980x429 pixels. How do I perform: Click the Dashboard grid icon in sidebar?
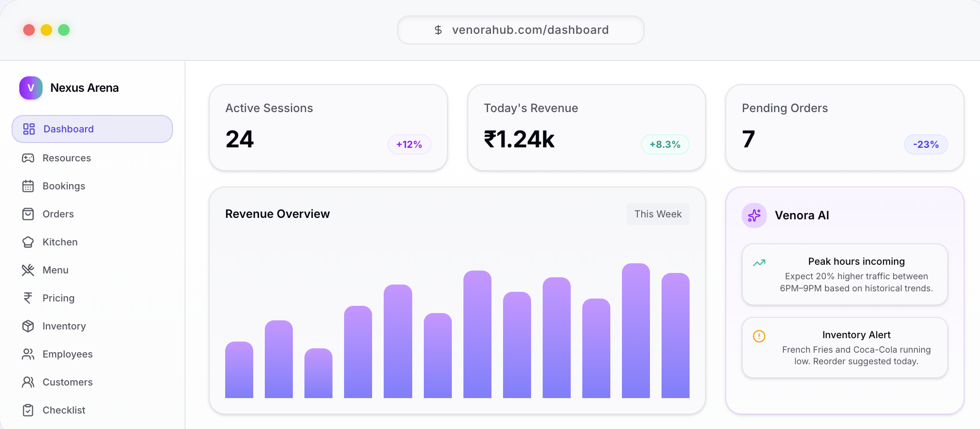(x=29, y=129)
